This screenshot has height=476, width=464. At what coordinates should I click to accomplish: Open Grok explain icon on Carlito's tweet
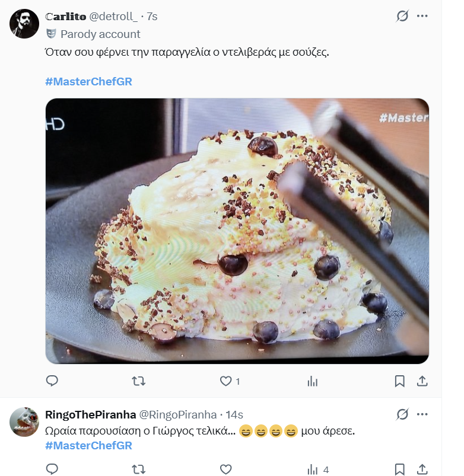402,16
